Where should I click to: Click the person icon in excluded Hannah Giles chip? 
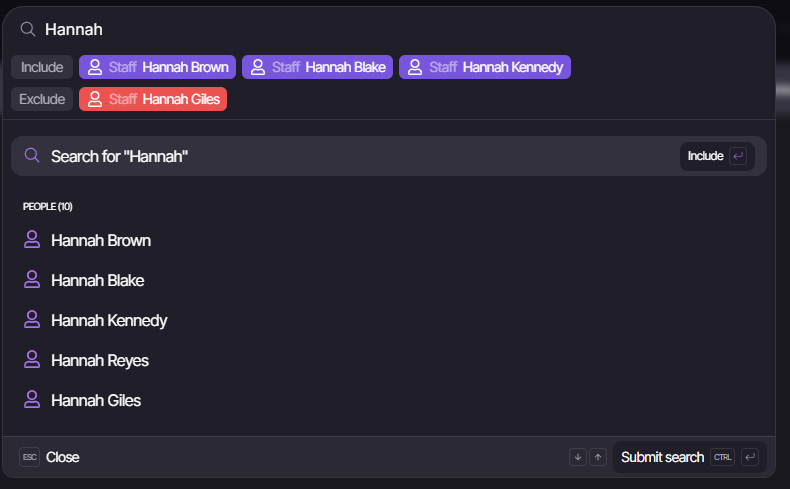pyautogui.click(x=95, y=99)
